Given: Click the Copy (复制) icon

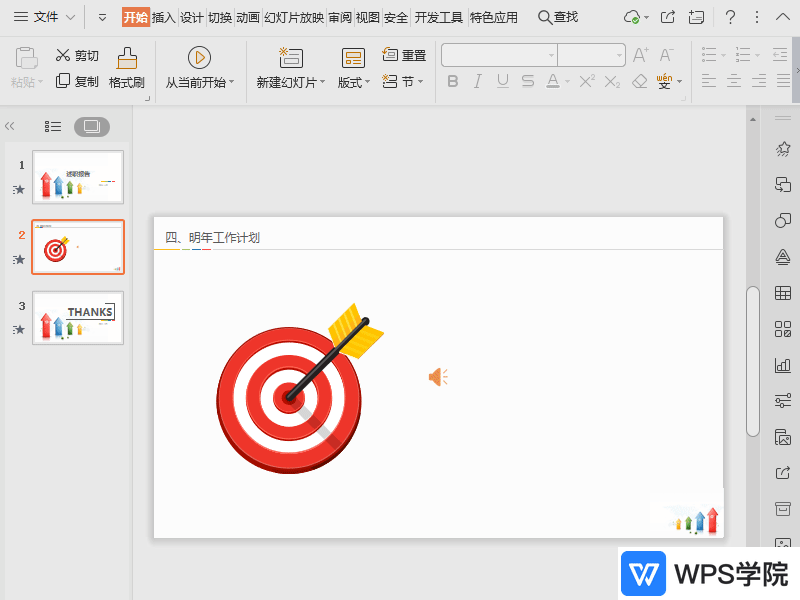Looking at the screenshot, I should [x=63, y=81].
